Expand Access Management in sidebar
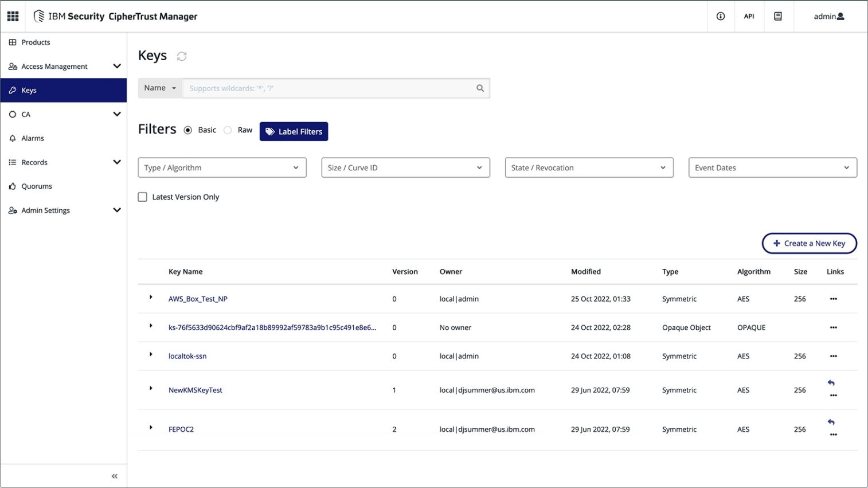868x488 pixels. tap(64, 67)
